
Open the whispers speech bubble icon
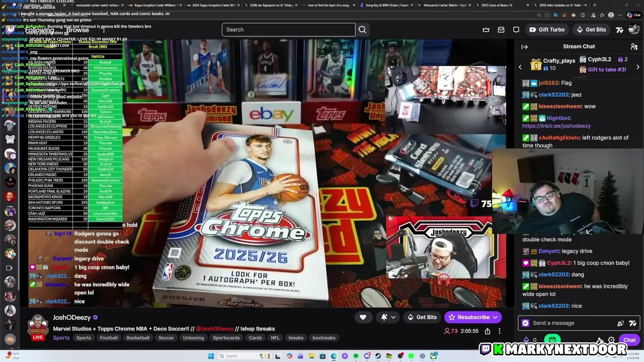point(516,30)
